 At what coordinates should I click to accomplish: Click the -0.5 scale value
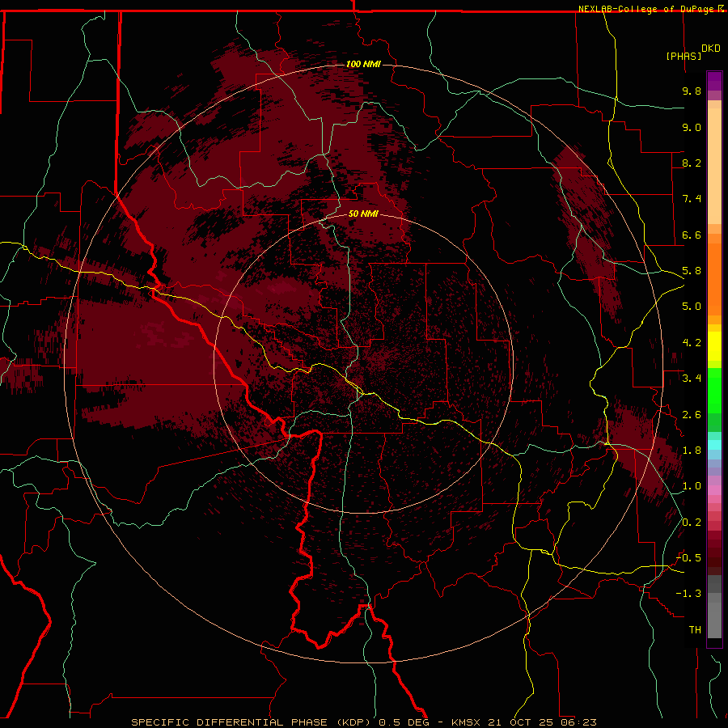(x=688, y=558)
